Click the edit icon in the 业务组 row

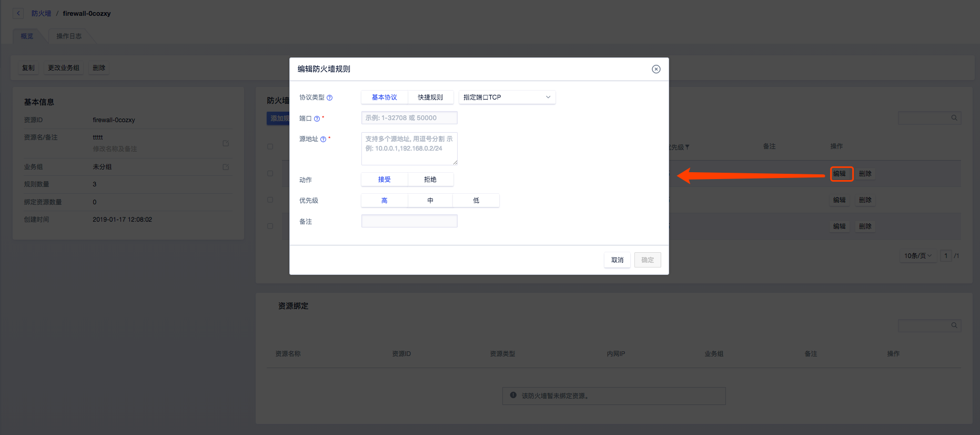coord(226,167)
